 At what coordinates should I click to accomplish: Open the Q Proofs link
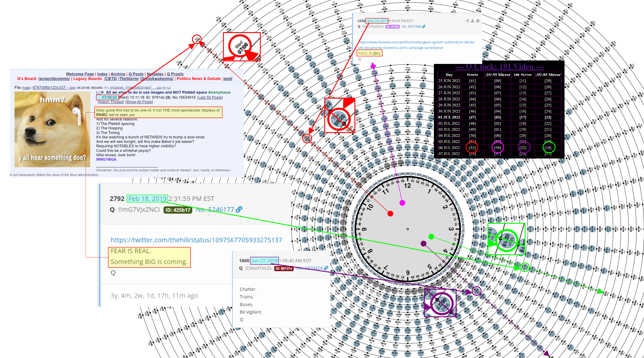(x=175, y=74)
